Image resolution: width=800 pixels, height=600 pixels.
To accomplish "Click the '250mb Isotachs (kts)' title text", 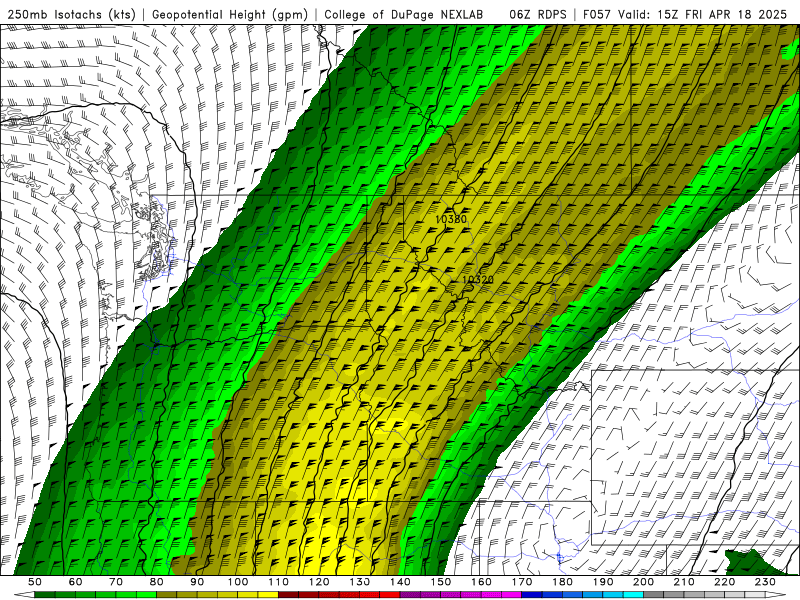I will click(x=71, y=15).
